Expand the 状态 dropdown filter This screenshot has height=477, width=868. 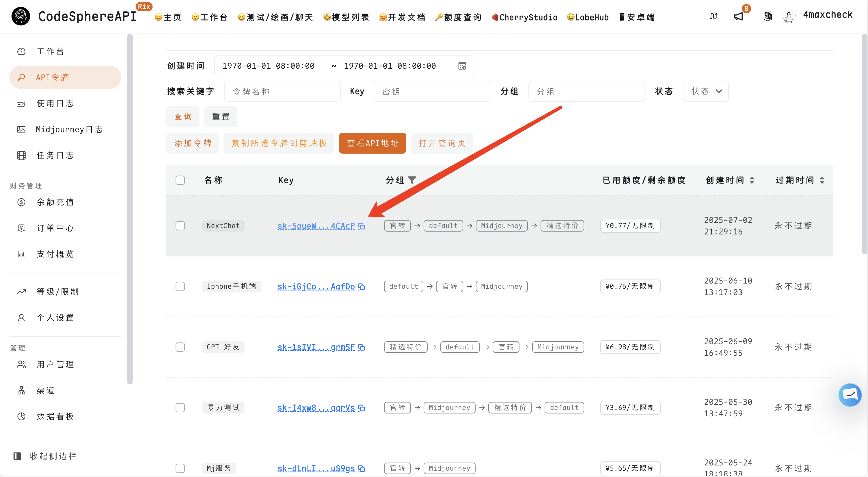706,91
